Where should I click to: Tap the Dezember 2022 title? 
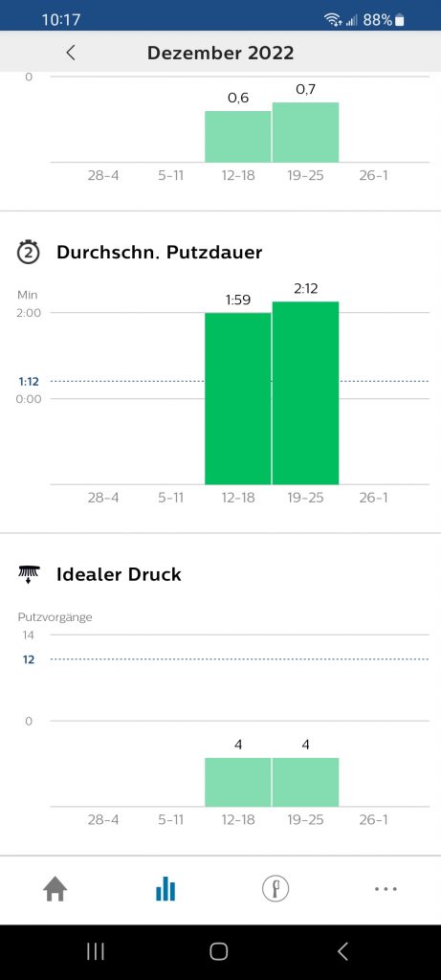coord(220,53)
